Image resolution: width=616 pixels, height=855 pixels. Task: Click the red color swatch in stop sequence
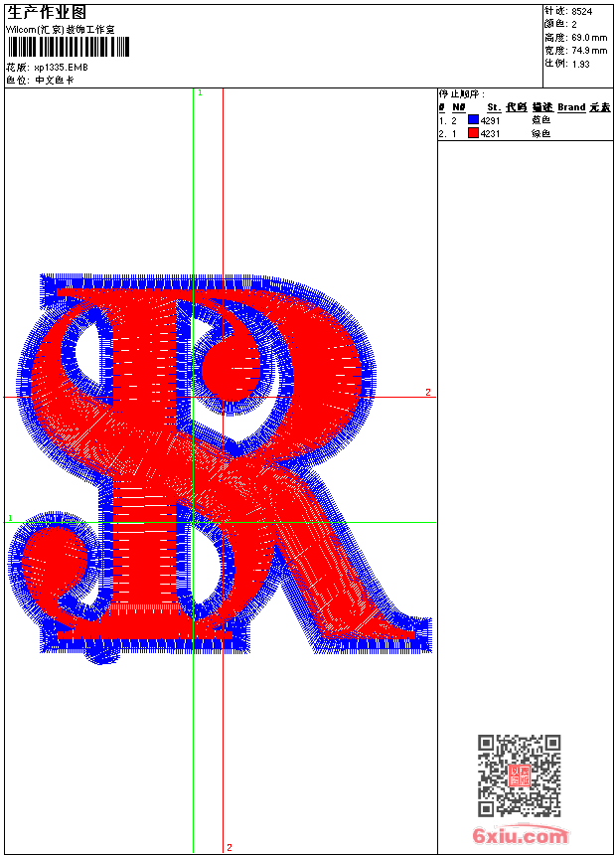click(x=473, y=133)
